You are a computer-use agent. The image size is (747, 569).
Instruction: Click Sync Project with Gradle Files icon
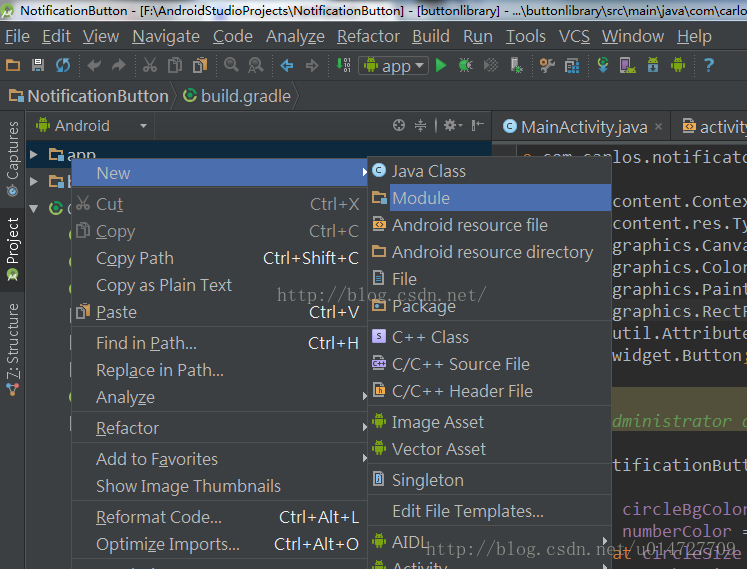603,65
